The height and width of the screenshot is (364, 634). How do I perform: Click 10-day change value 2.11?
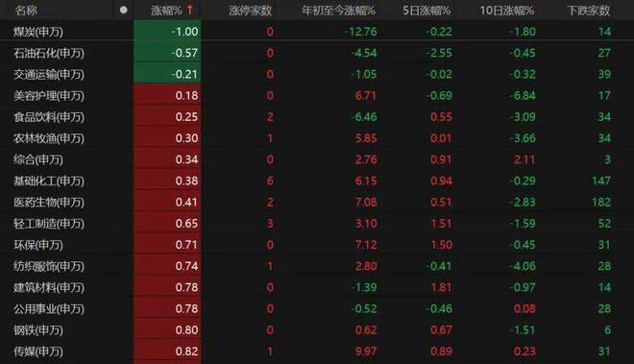tap(524, 159)
